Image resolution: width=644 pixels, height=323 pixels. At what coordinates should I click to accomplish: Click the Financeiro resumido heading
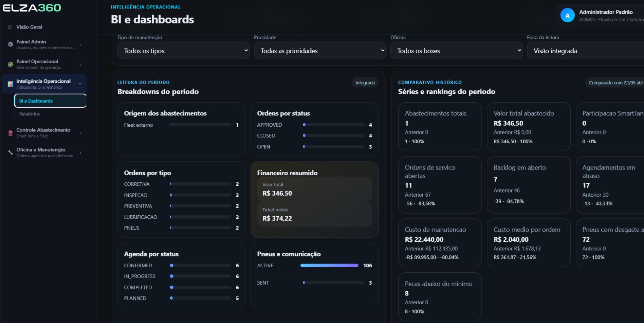[x=287, y=173]
